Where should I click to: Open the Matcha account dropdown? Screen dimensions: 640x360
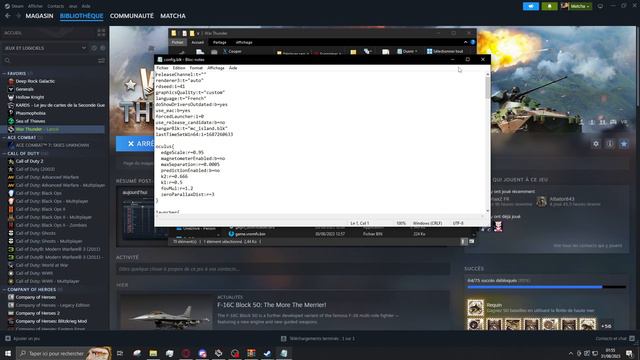[x=576, y=6]
